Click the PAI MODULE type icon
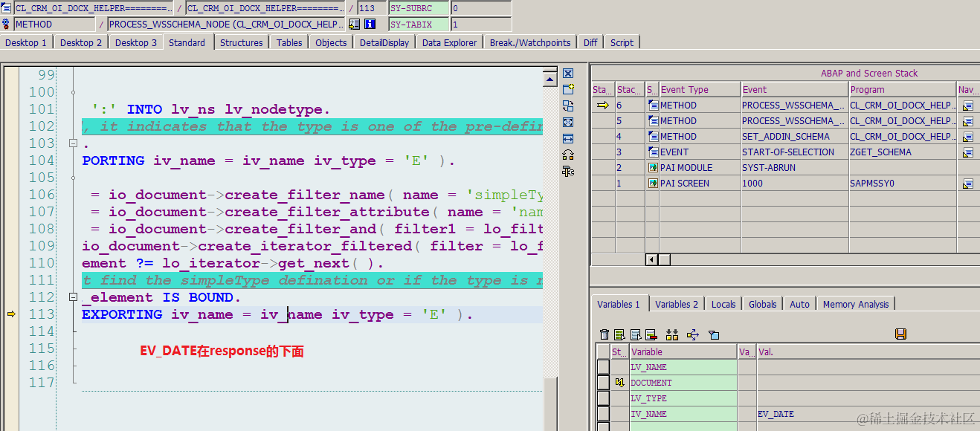Viewport: 980px width, 431px height. point(652,168)
